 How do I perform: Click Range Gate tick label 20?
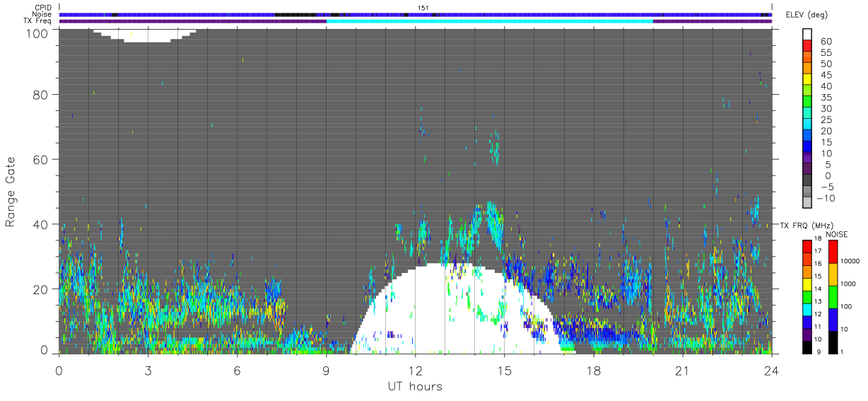pyautogui.click(x=41, y=289)
